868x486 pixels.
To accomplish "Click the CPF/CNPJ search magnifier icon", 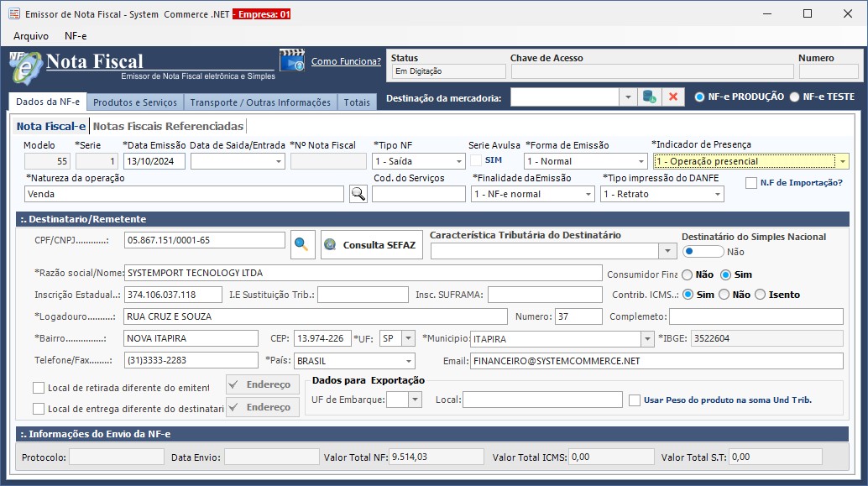I will 301,244.
